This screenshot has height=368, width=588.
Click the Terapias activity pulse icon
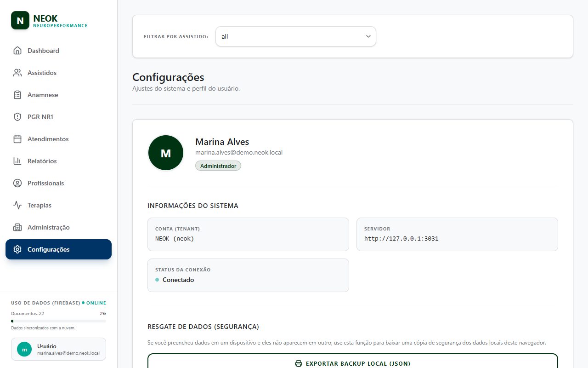(x=17, y=205)
